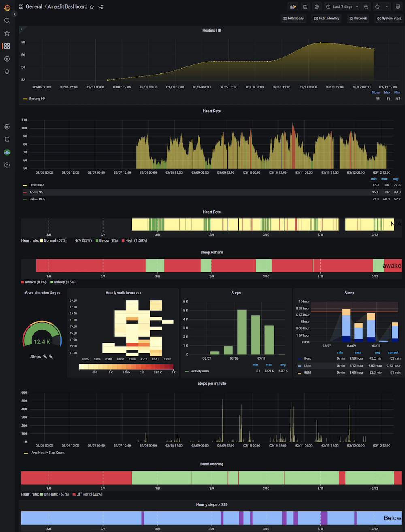This screenshot has height=532, width=405.
Task: Toggle activity.sum series in Steps legend
Action: pos(200,371)
